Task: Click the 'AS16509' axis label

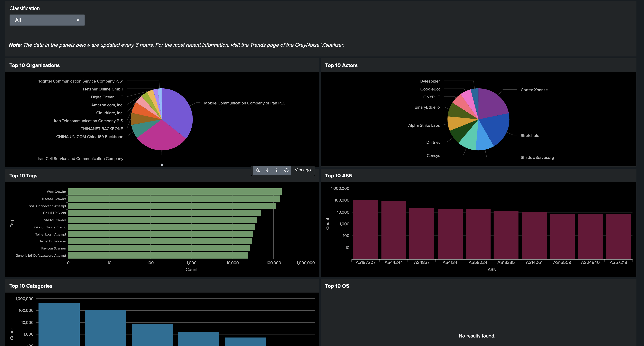Action: click(562, 262)
